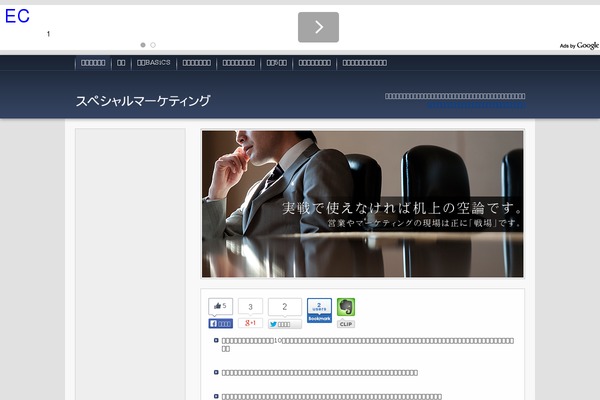Click the Google plus count bubble showing 3
The image size is (600, 400).
pos(250,306)
